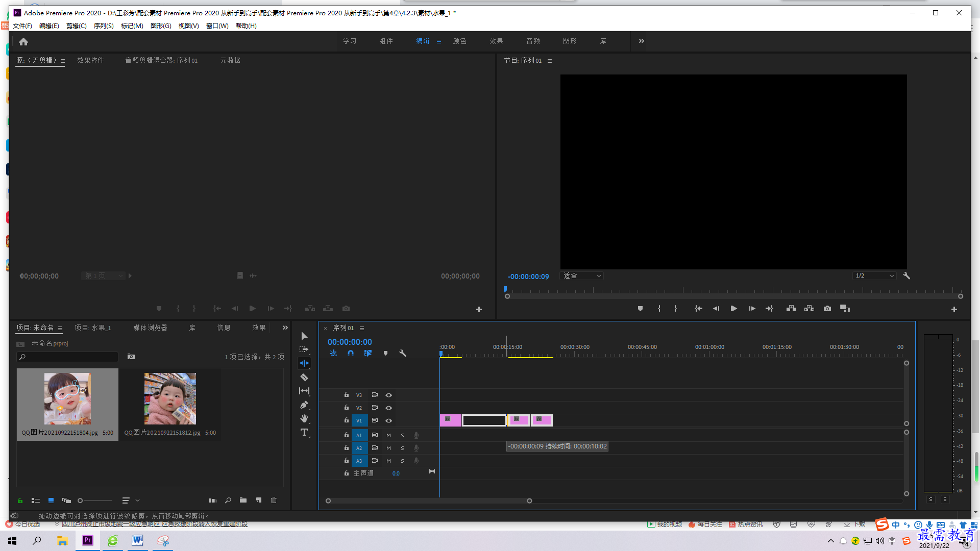This screenshot has height=551, width=980.
Task: Click the comparison view button
Action: point(845,309)
